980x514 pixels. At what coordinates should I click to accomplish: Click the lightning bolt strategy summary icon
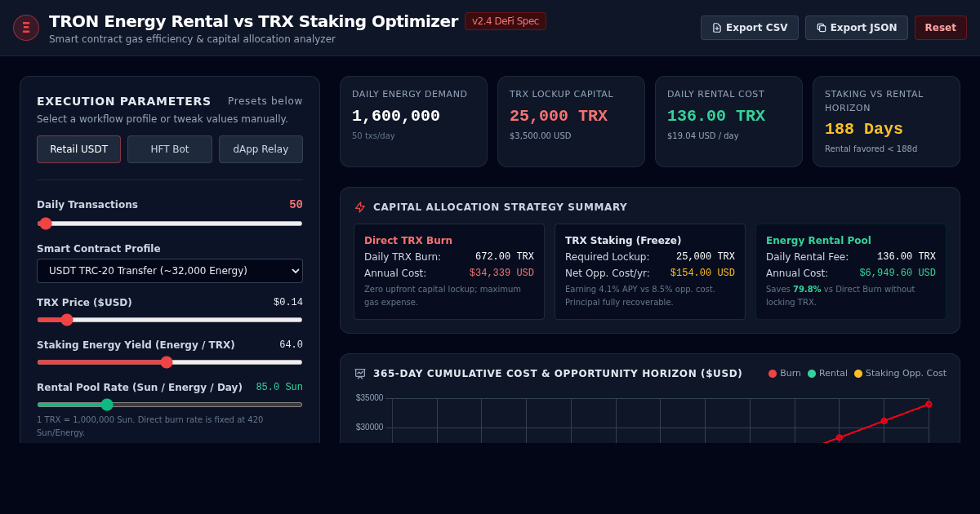pos(360,207)
